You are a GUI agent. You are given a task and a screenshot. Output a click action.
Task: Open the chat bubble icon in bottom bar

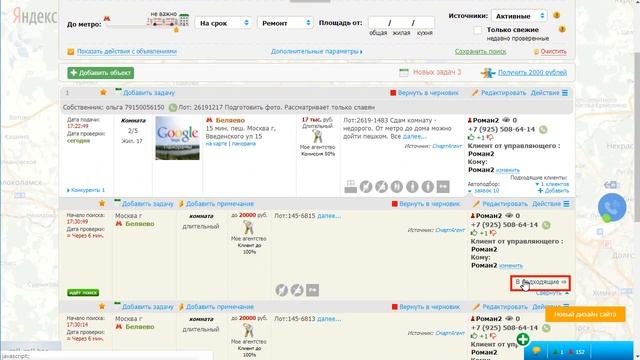pos(537,351)
